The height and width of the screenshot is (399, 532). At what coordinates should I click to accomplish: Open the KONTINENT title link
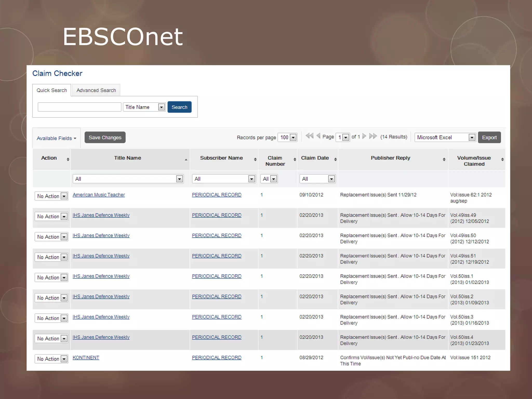86,357
